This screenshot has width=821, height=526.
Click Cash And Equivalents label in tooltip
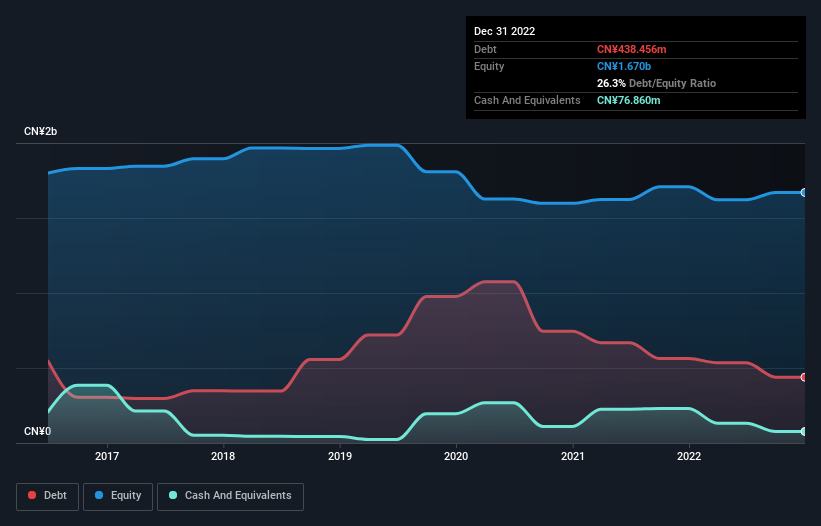click(x=527, y=100)
